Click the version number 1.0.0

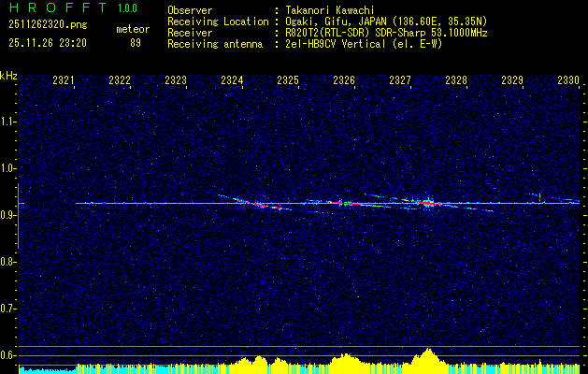[127, 8]
